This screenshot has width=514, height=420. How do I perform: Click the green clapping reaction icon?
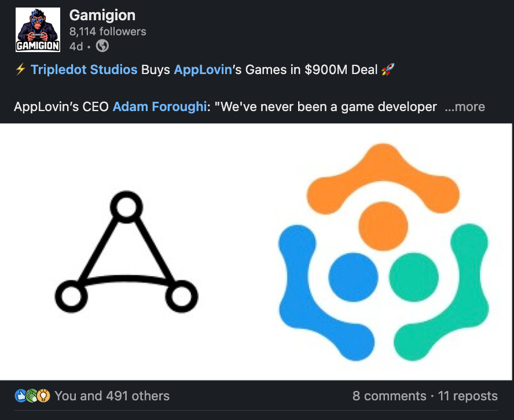click(32, 396)
